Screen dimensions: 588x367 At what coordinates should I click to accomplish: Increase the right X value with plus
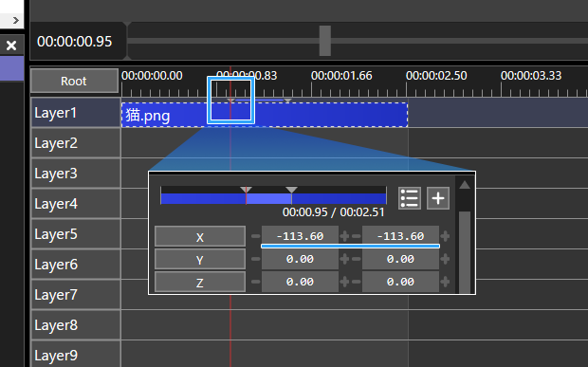coord(445,236)
